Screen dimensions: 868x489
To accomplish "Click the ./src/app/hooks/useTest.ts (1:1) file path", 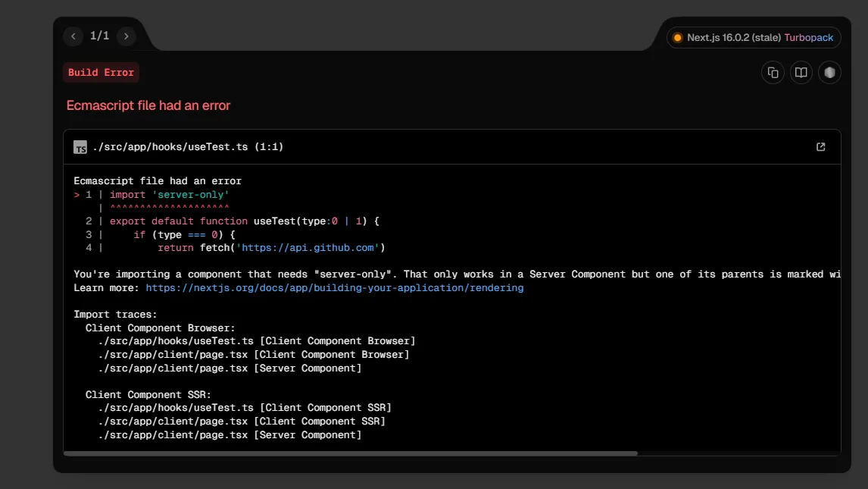I will coord(188,147).
